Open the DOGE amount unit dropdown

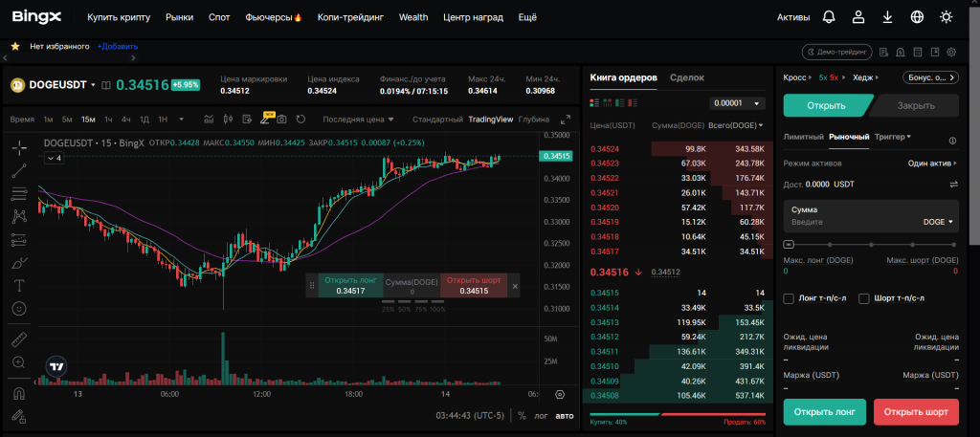pyautogui.click(x=938, y=222)
